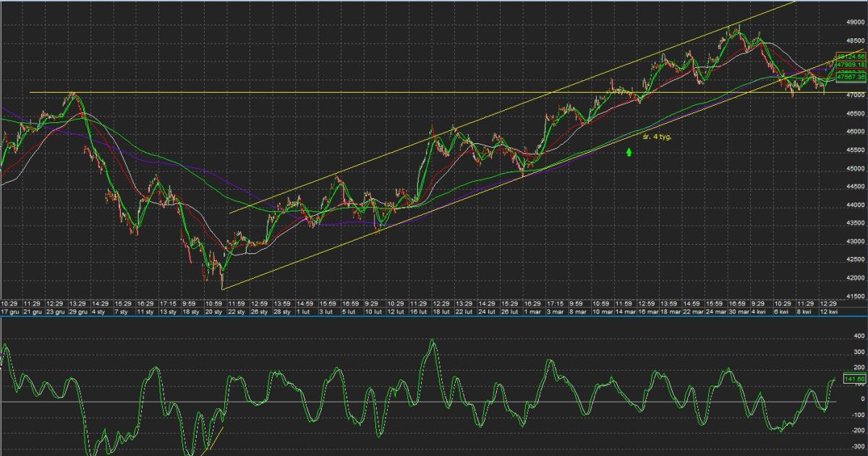Click the green up arrow marker

pos(629,152)
